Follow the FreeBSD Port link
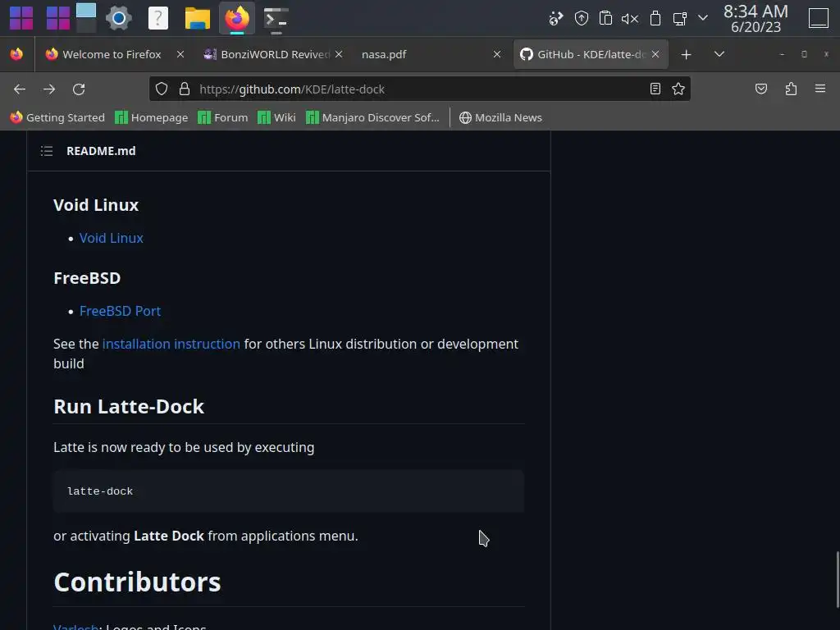 [x=120, y=311]
